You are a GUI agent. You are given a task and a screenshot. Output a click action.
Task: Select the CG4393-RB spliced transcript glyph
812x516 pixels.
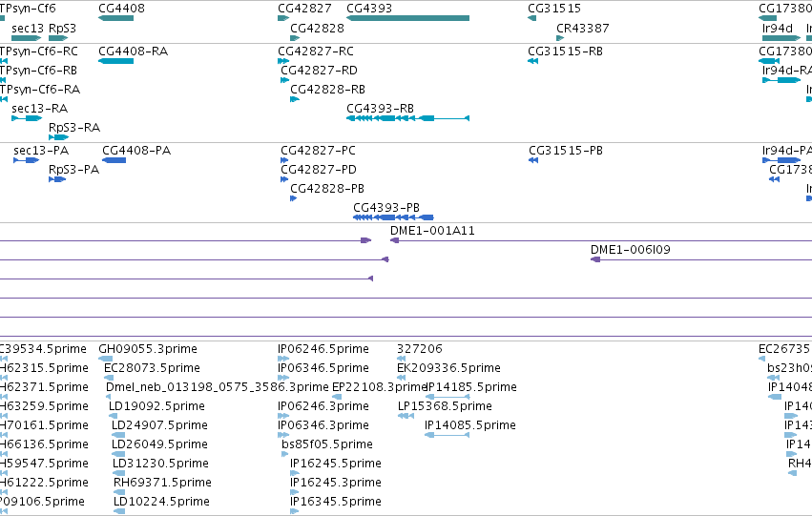(x=407, y=118)
